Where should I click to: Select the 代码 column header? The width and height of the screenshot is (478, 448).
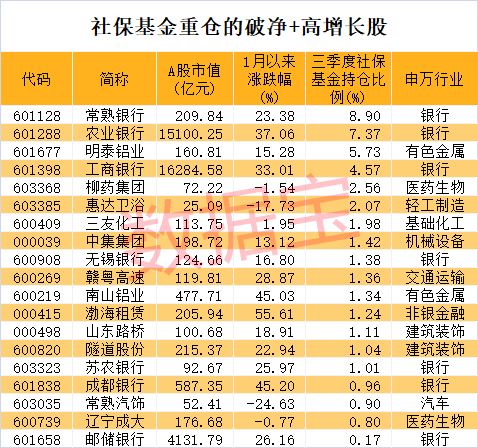pyautogui.click(x=36, y=79)
